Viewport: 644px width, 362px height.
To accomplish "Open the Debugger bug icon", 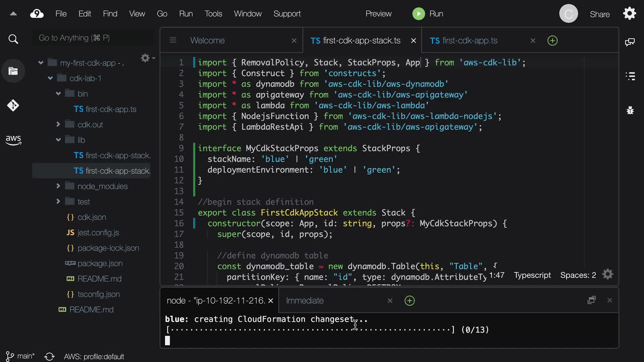I will [630, 110].
